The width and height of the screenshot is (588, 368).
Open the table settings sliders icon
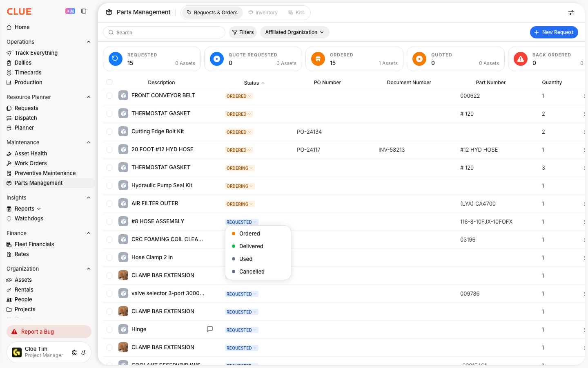point(571,13)
